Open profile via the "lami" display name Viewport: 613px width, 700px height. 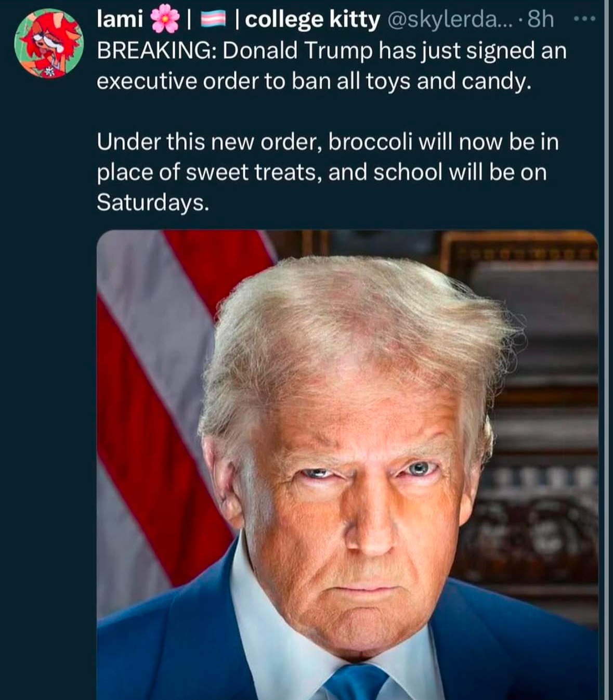pos(120,19)
